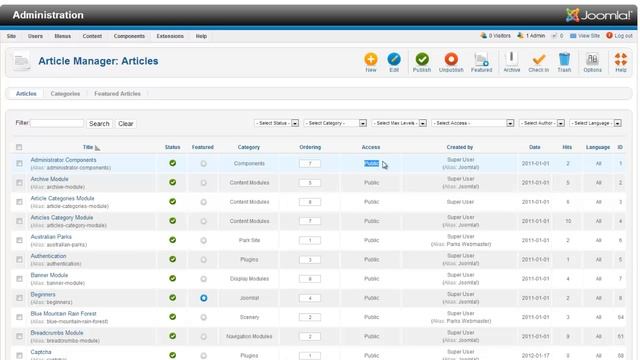The width and height of the screenshot is (640, 360).
Task: Check the select-all checkbox in header
Action: coord(19,147)
